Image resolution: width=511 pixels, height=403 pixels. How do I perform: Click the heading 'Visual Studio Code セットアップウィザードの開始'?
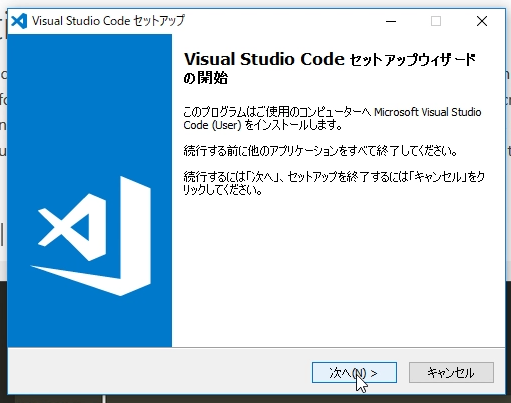[x=329, y=68]
